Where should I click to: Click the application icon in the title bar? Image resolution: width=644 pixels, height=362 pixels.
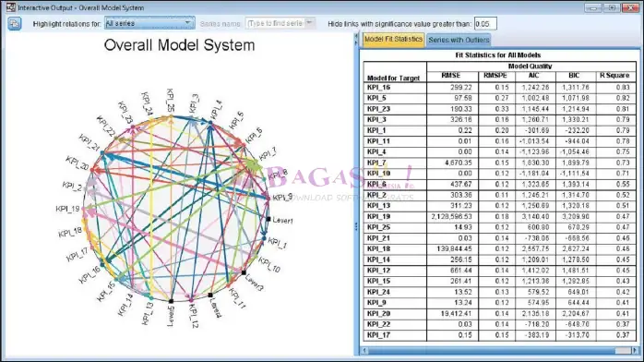point(10,7)
